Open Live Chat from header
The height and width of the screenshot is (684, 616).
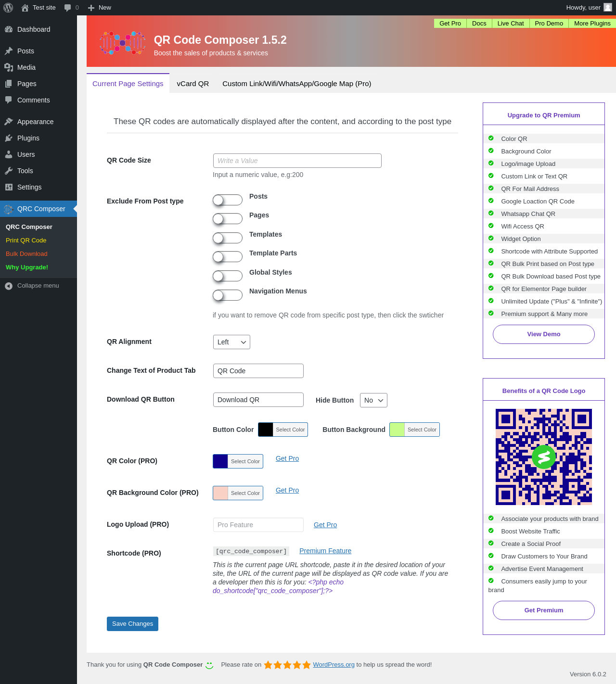(511, 23)
